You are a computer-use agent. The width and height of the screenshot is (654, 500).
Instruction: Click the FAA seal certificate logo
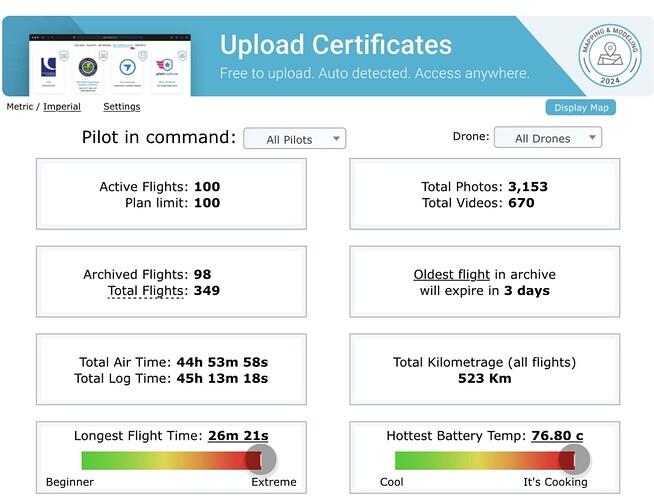pos(88,67)
